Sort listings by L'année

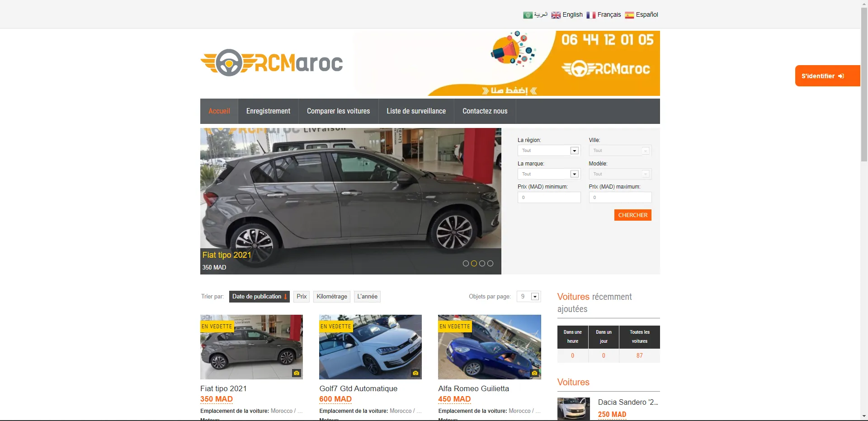tap(367, 297)
